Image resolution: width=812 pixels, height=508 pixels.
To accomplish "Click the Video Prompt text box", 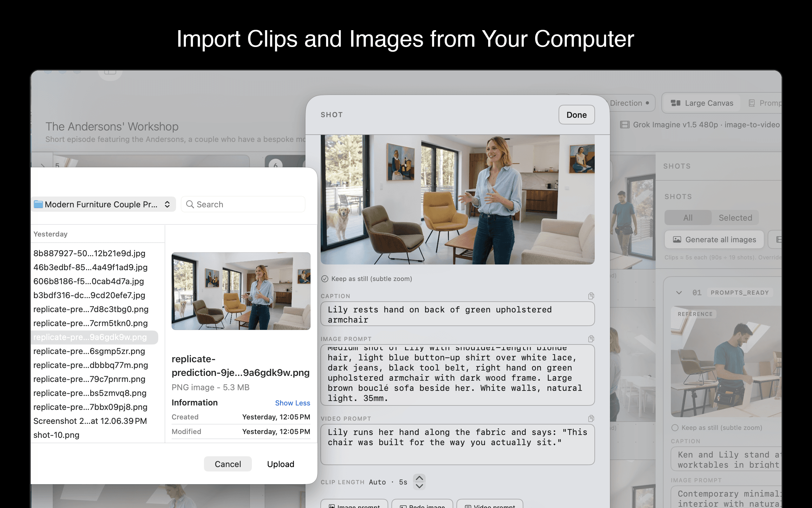I will 457,444.
